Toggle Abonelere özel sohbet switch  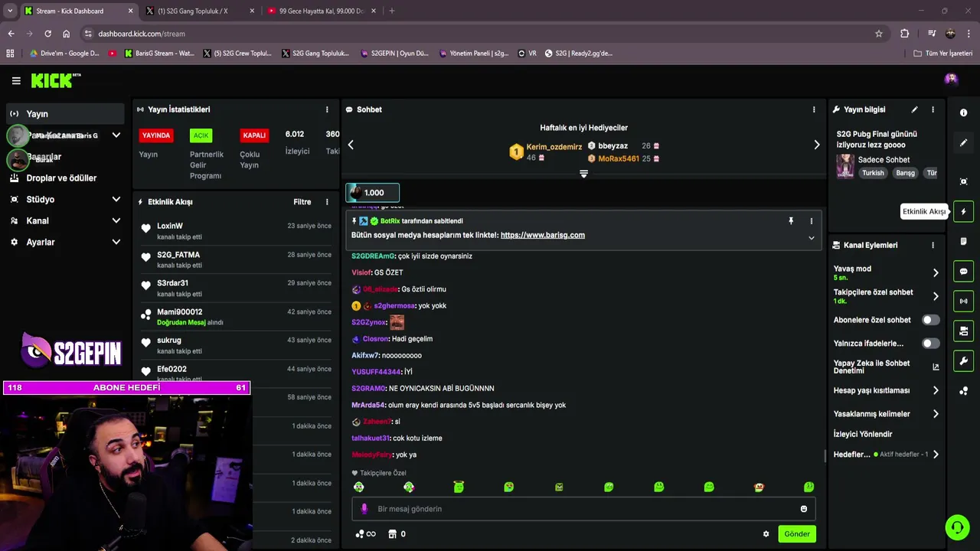[930, 320]
